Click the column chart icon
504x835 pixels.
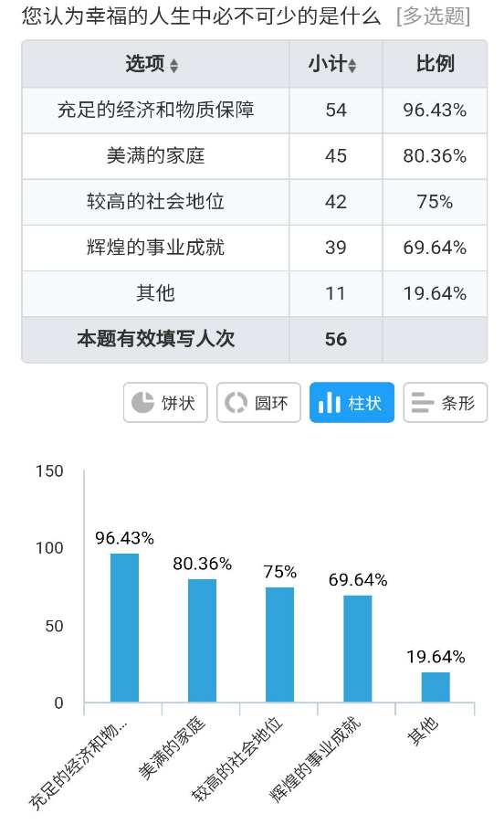pos(329,403)
